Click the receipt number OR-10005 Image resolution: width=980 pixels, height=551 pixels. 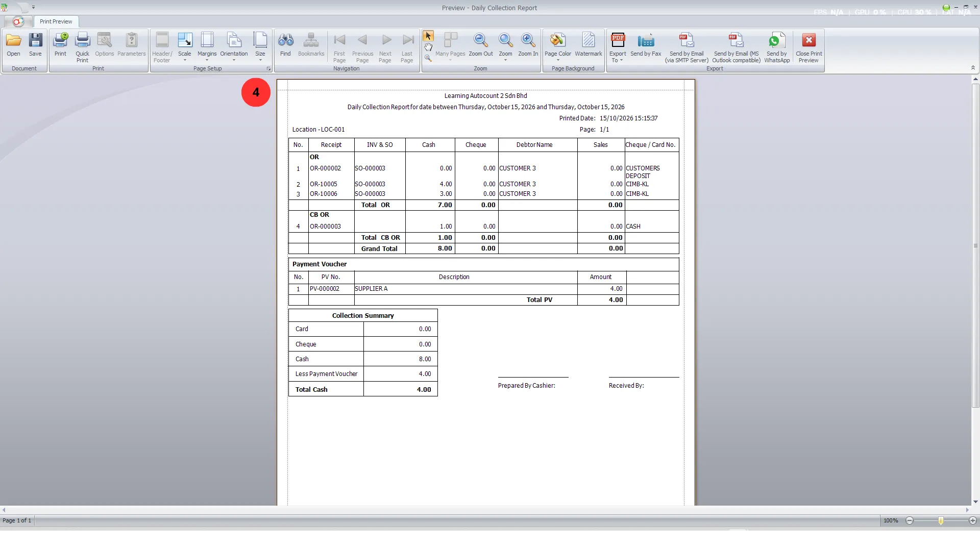pos(324,184)
